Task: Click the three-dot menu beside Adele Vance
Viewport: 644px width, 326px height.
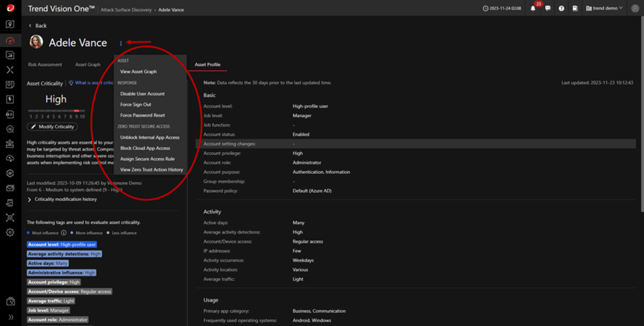Action: coord(121,43)
